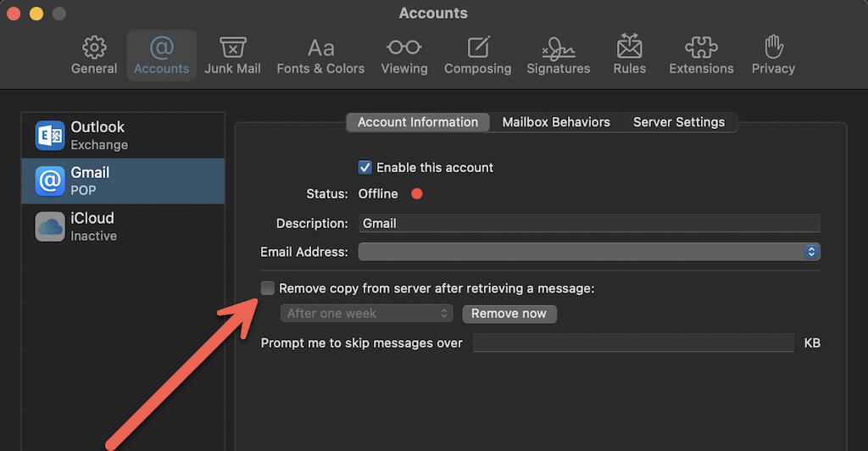Image resolution: width=868 pixels, height=451 pixels.
Task: Open the General preferences gear icon
Action: click(94, 48)
